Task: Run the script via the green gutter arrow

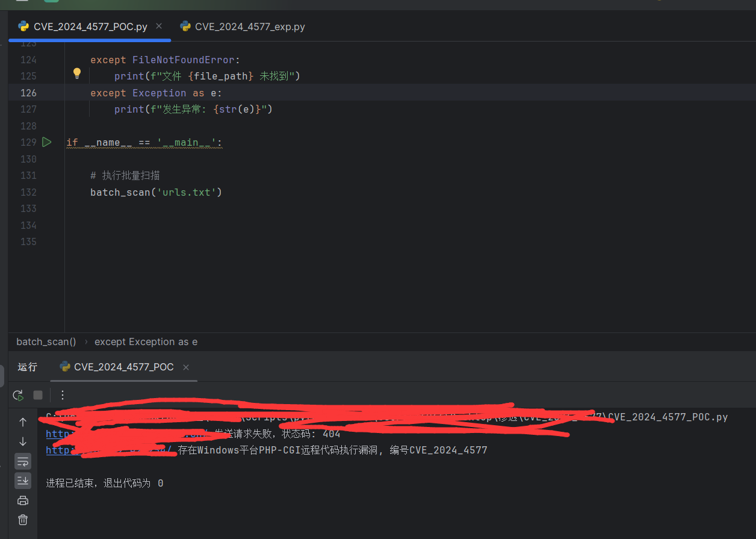Action: pyautogui.click(x=47, y=142)
